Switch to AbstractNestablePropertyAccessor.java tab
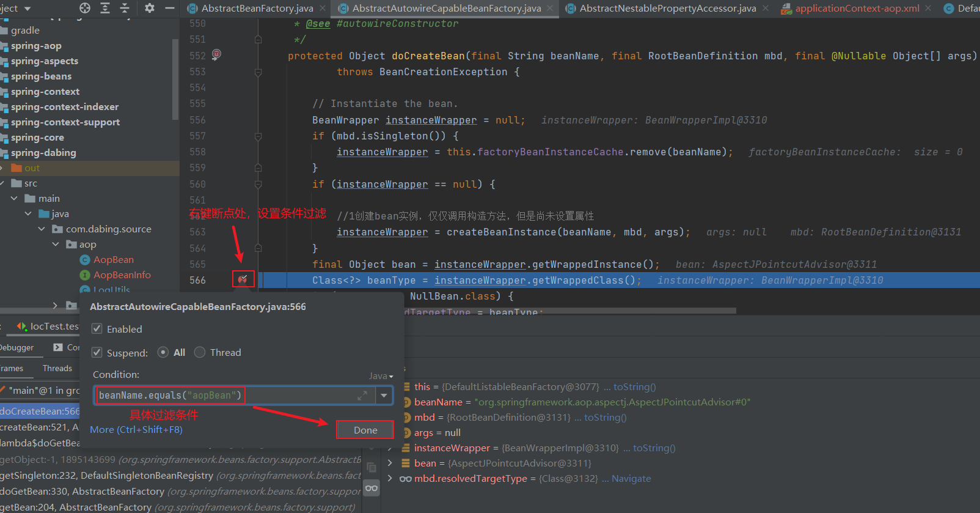This screenshot has width=980, height=513. tap(668, 9)
